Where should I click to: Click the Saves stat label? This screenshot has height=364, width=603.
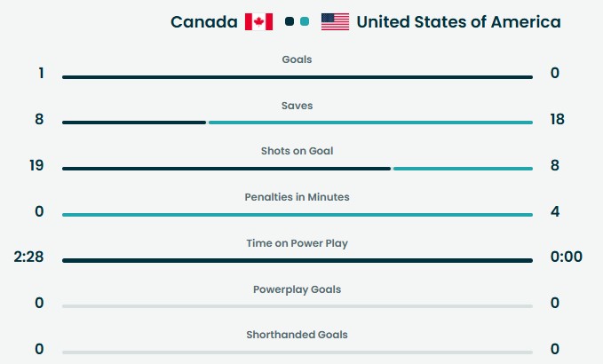pos(297,106)
